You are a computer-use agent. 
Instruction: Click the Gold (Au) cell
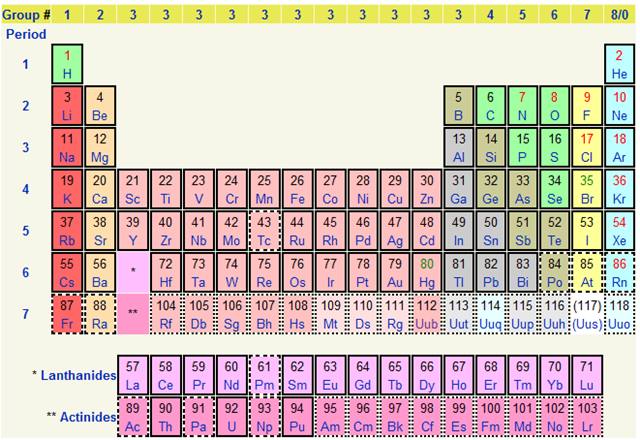pyautogui.click(x=395, y=273)
